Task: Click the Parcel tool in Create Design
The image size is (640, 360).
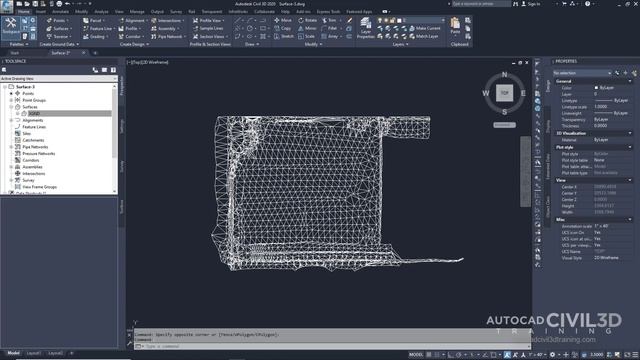Action: point(93,20)
